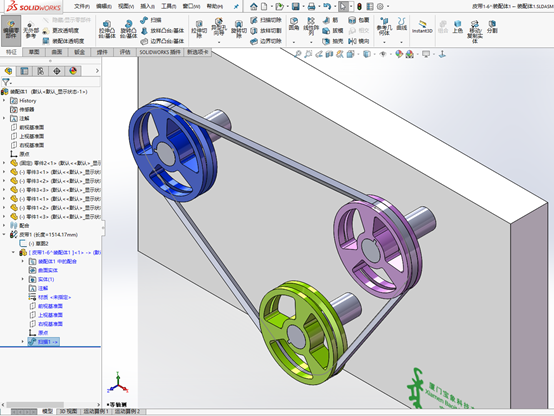Select the Revolved Cut (旋转切除) tool
This screenshot has width=554, height=416.
(x=239, y=30)
